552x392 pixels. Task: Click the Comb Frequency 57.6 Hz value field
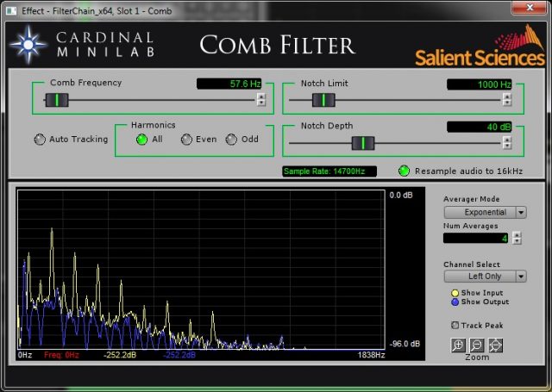(x=229, y=84)
